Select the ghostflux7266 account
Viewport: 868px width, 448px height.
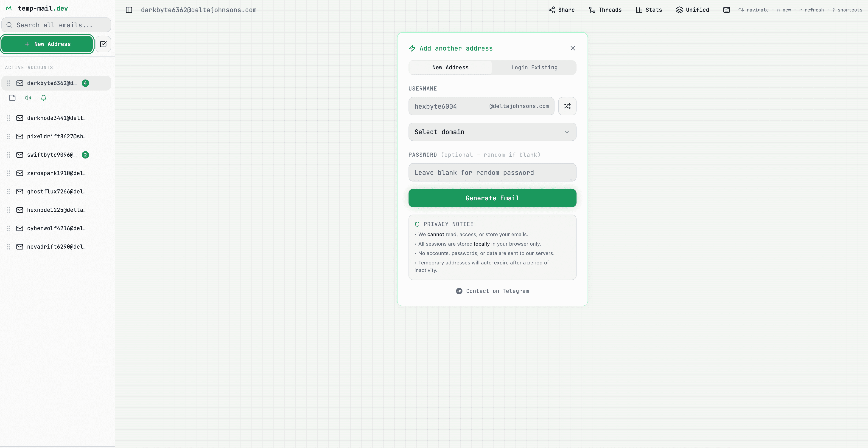[x=56, y=192]
